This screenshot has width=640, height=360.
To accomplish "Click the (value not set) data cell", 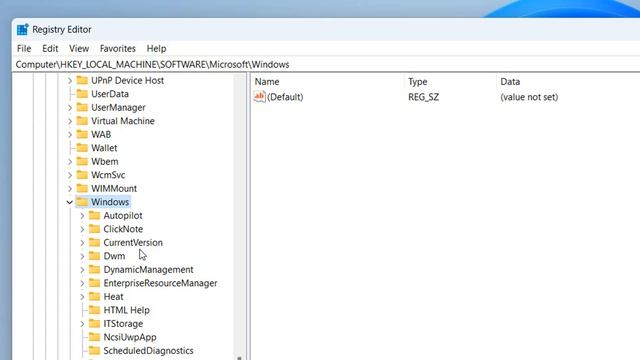I will pyautogui.click(x=529, y=97).
